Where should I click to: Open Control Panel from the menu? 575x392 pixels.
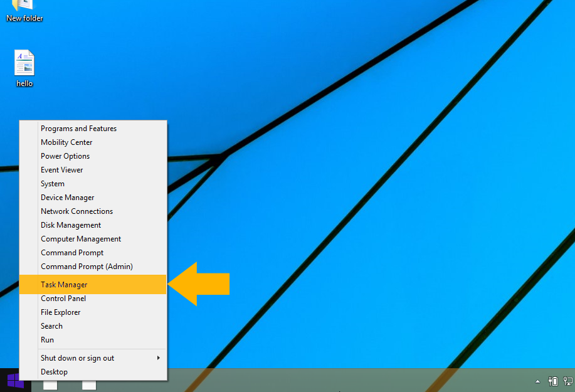93,299
